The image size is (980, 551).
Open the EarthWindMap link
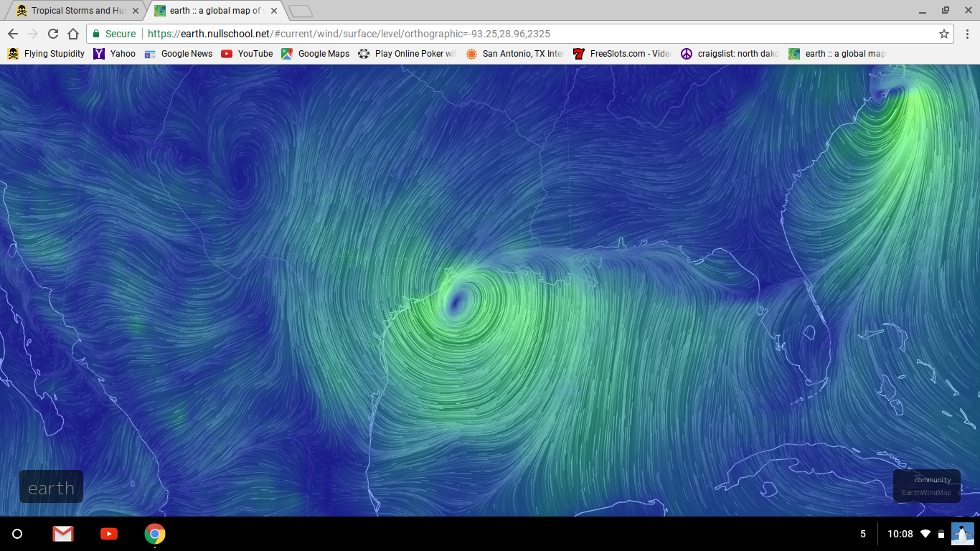tap(926, 493)
